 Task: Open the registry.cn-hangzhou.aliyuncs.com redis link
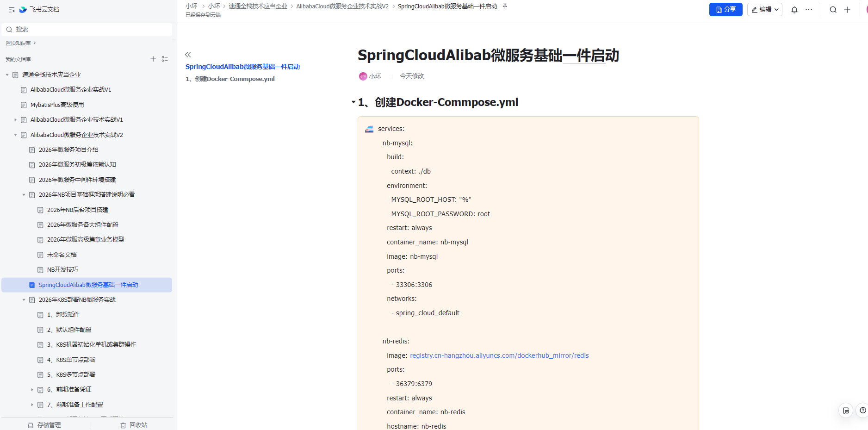tap(499, 355)
